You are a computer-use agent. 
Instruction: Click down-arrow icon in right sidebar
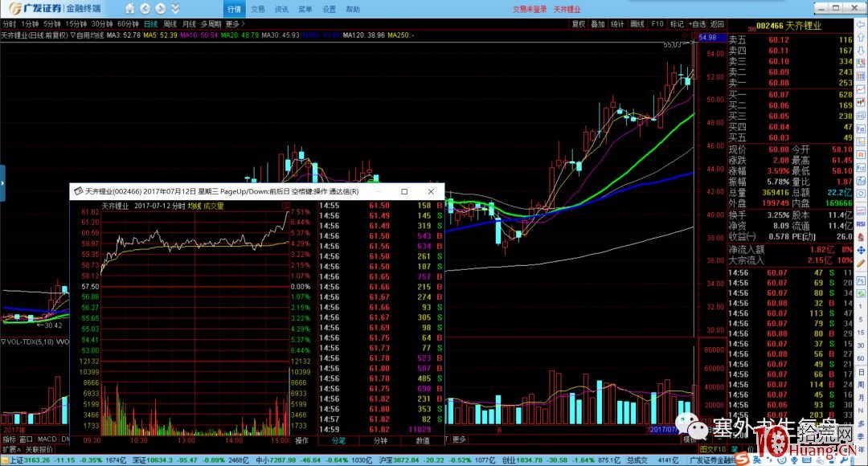click(x=862, y=50)
